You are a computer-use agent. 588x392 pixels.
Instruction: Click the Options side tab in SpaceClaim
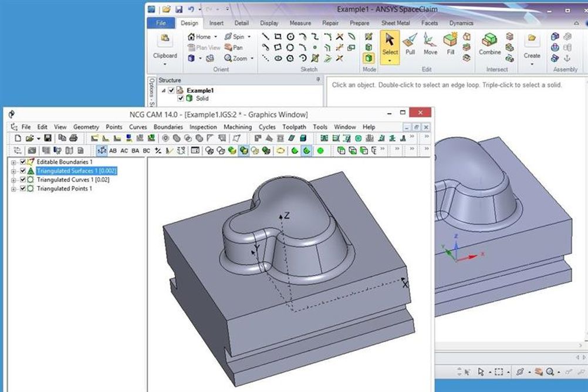pyautogui.click(x=151, y=92)
